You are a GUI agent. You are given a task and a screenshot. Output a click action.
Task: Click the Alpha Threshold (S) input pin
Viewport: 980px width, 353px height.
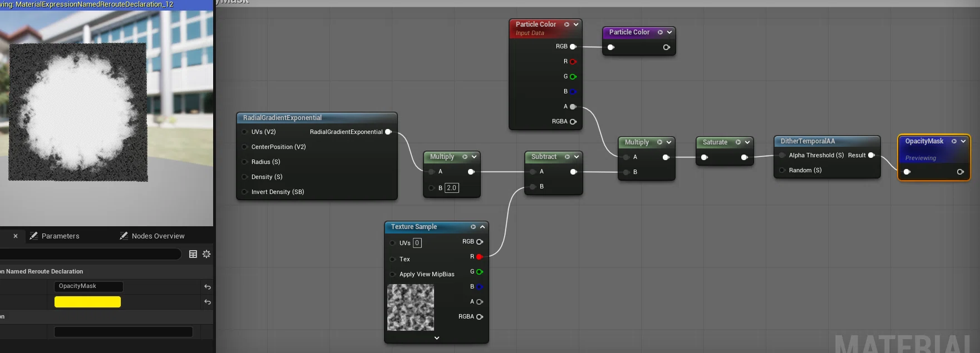click(x=782, y=155)
